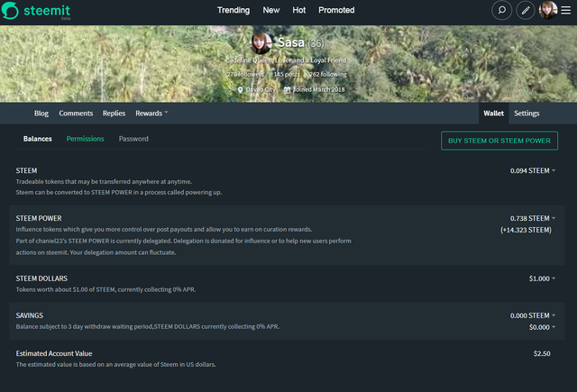Click Buy Steem or Steem Power button

(499, 141)
